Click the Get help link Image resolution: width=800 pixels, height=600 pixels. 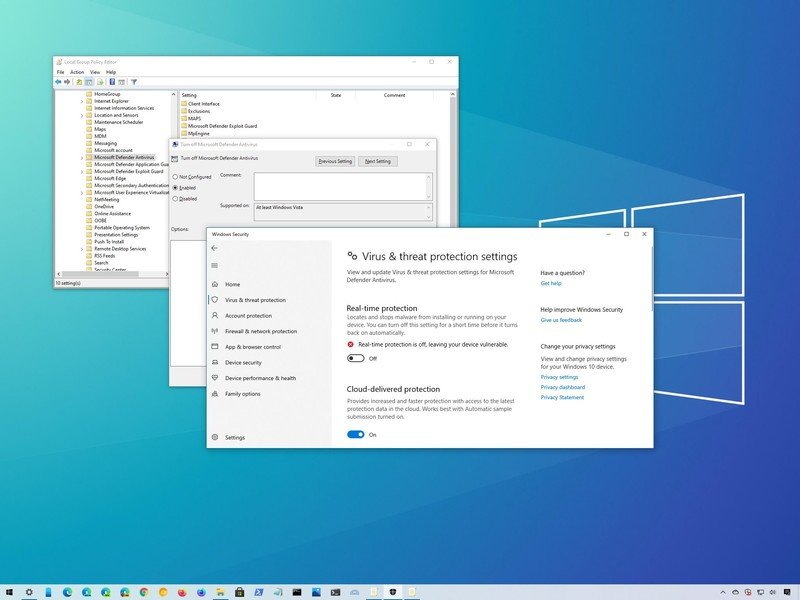pyautogui.click(x=551, y=283)
